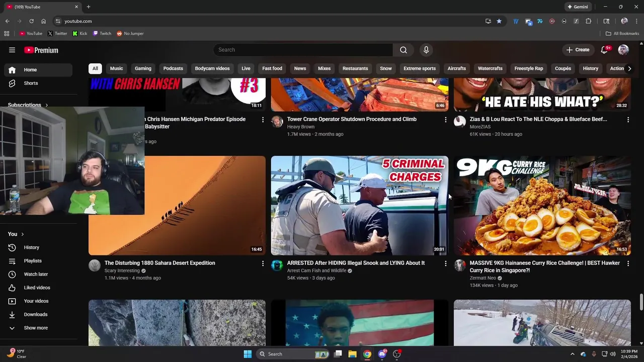
Task: Open options for Chris Hansen video
Action: click(x=263, y=120)
